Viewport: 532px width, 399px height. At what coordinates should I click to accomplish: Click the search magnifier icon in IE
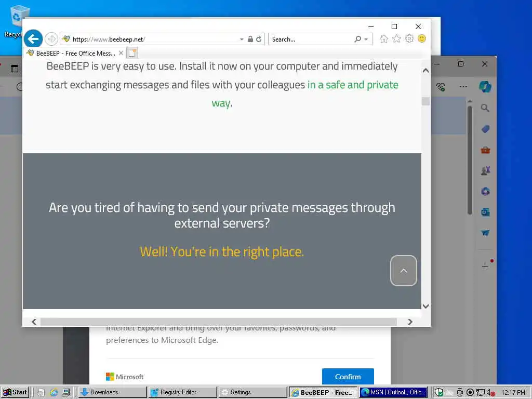(x=357, y=39)
